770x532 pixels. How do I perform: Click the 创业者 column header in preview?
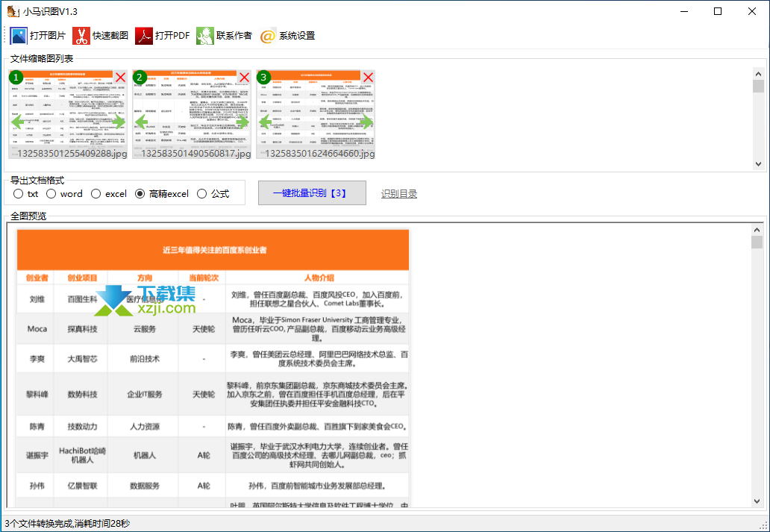[37, 278]
